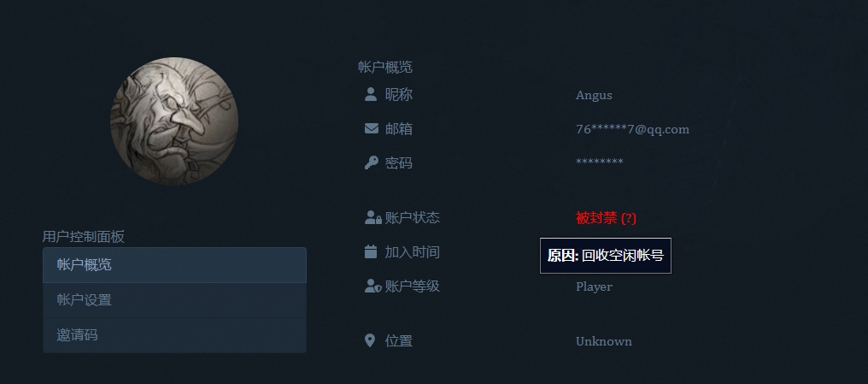Click the key icon beside 密码
The height and width of the screenshot is (384, 868).
[x=372, y=162]
